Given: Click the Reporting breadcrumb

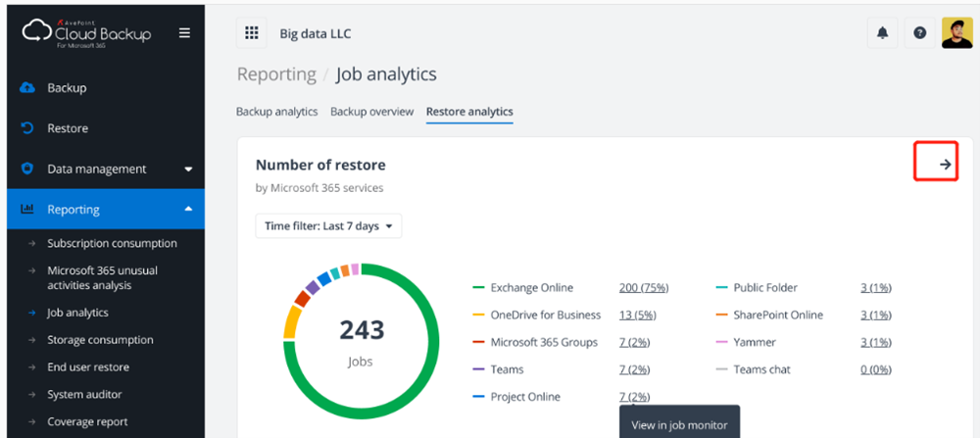Looking at the screenshot, I should [x=276, y=74].
